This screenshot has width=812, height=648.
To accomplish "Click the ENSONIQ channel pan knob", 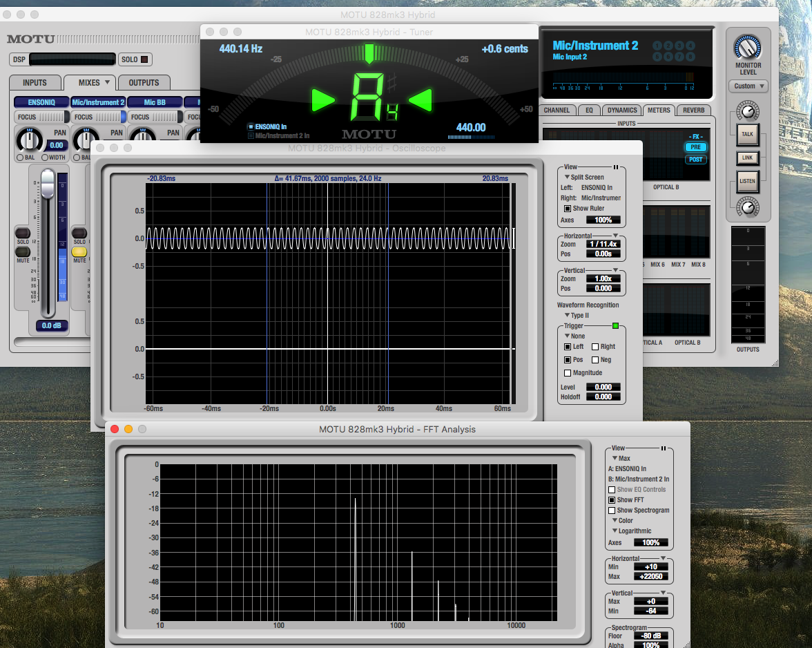I will pos(29,141).
